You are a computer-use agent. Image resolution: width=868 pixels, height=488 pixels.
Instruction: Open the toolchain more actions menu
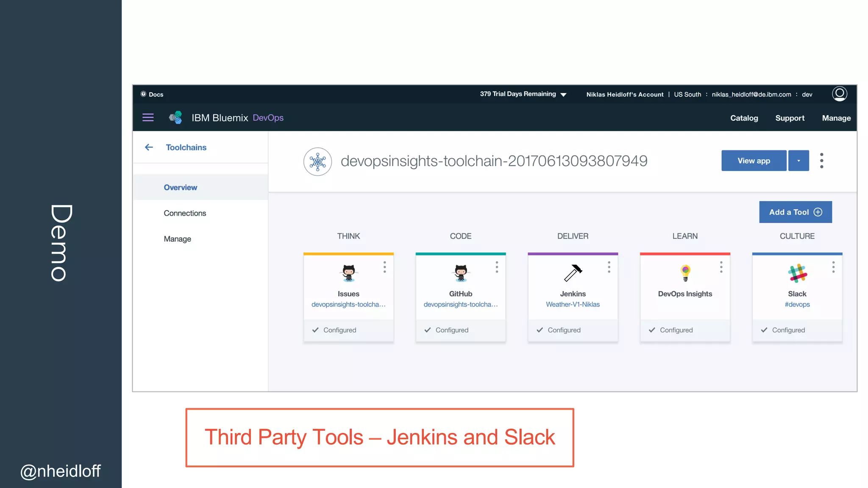pyautogui.click(x=822, y=161)
